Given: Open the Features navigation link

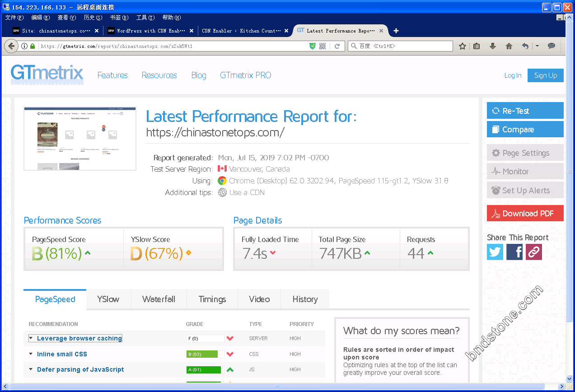Looking at the screenshot, I should pyautogui.click(x=112, y=75).
